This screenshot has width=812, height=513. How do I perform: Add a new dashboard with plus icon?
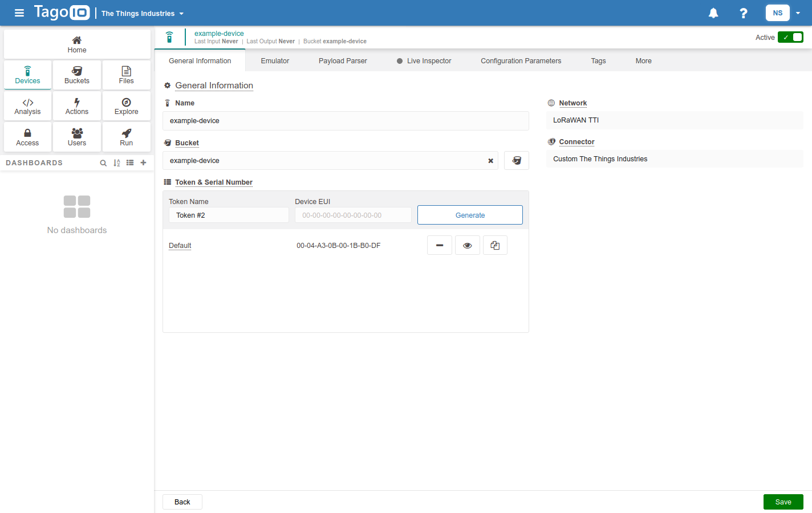click(x=143, y=163)
